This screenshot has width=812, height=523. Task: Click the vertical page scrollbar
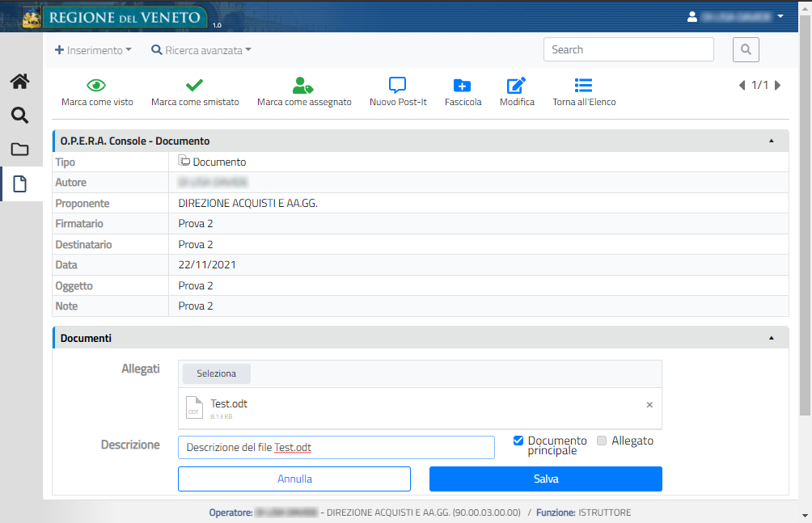click(805, 215)
